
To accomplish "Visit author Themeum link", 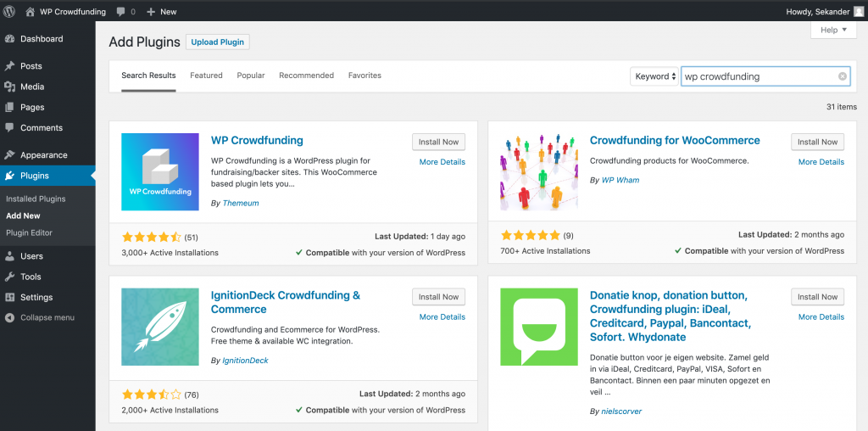I will point(240,203).
